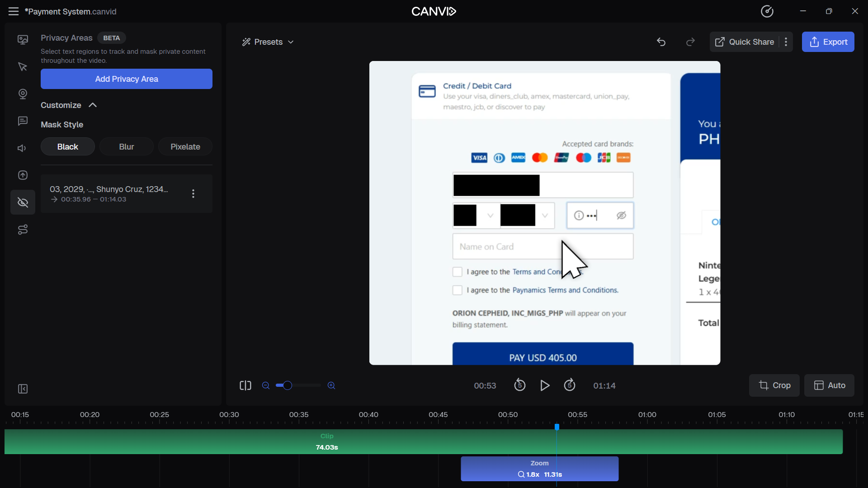The height and width of the screenshot is (488, 868).
Task: Click the 01:00 mark on timeline ruler
Action: pyautogui.click(x=647, y=415)
